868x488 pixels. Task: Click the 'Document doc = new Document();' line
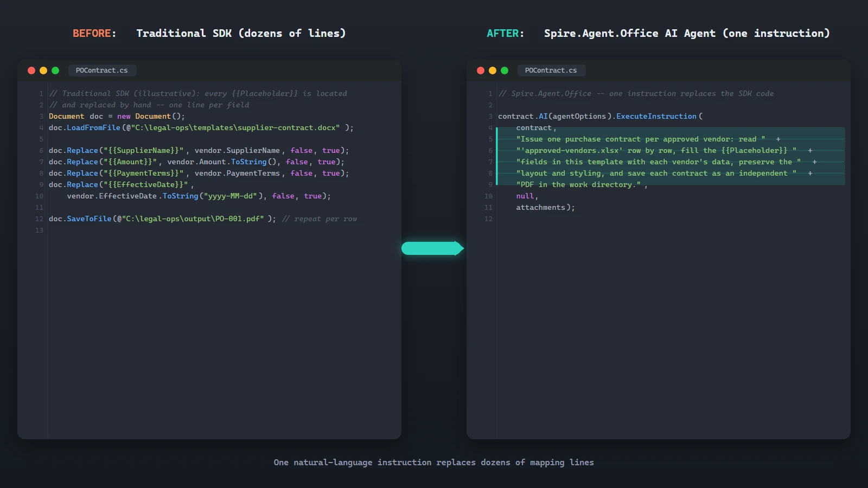117,117
